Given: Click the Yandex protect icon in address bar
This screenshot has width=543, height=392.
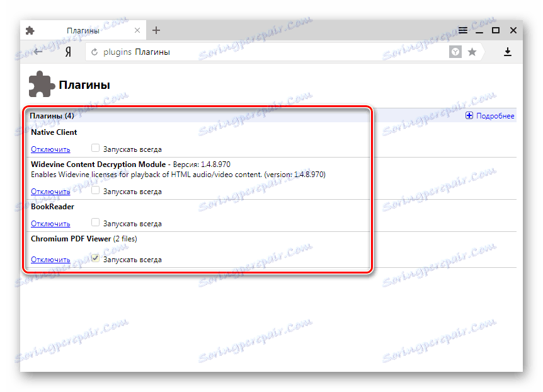Looking at the screenshot, I should click(455, 52).
